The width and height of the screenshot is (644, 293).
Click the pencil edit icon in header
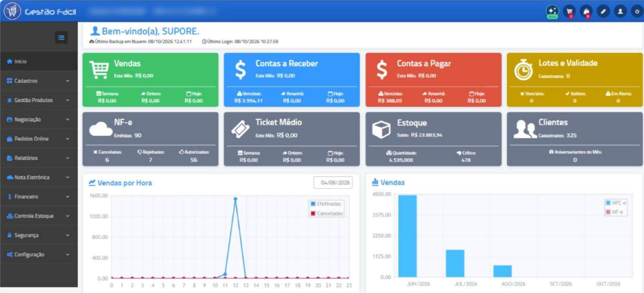click(603, 12)
